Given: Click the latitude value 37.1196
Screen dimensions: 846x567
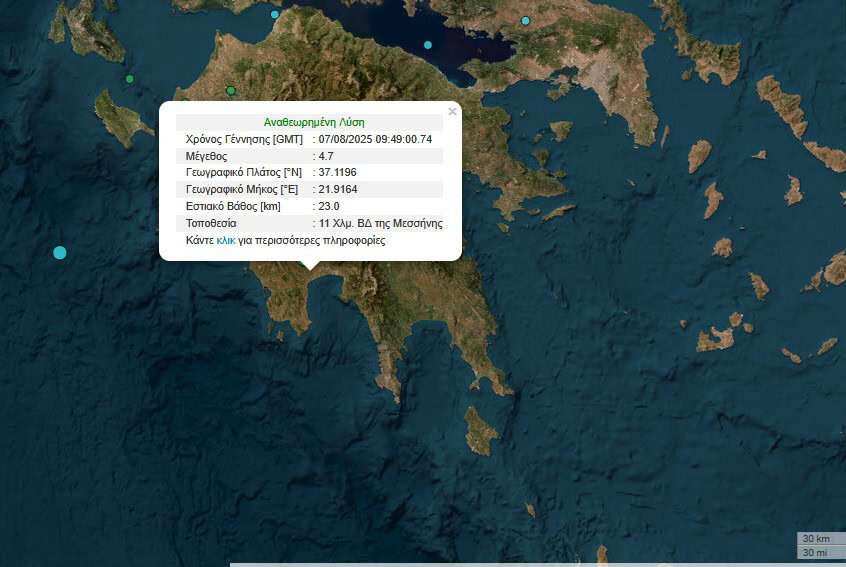Looking at the screenshot, I should 337,172.
